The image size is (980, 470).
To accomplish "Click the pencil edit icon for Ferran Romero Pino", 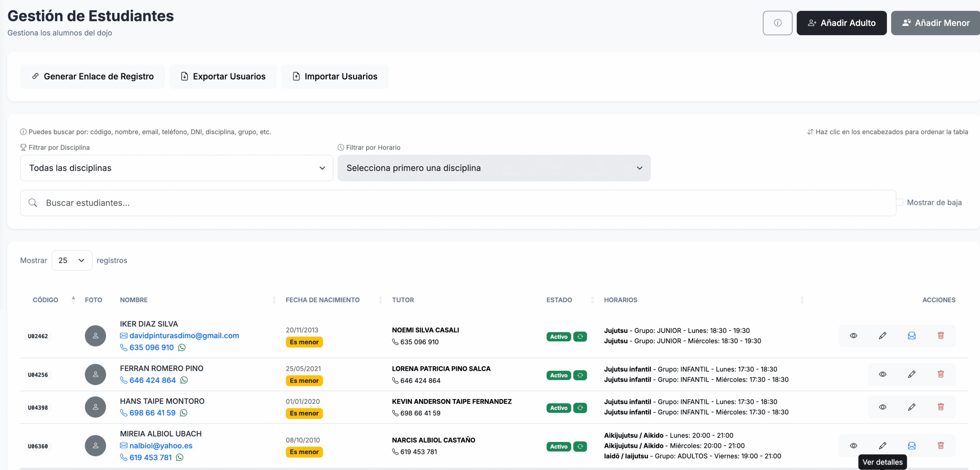I will [x=911, y=374].
